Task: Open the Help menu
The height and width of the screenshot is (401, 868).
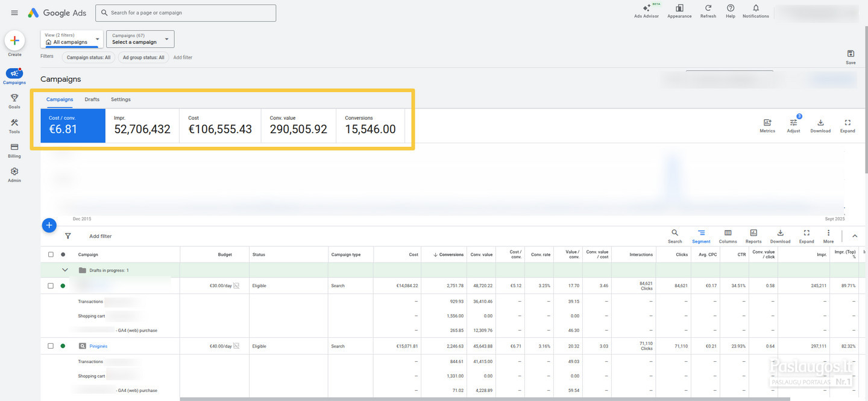Action: 731,11
